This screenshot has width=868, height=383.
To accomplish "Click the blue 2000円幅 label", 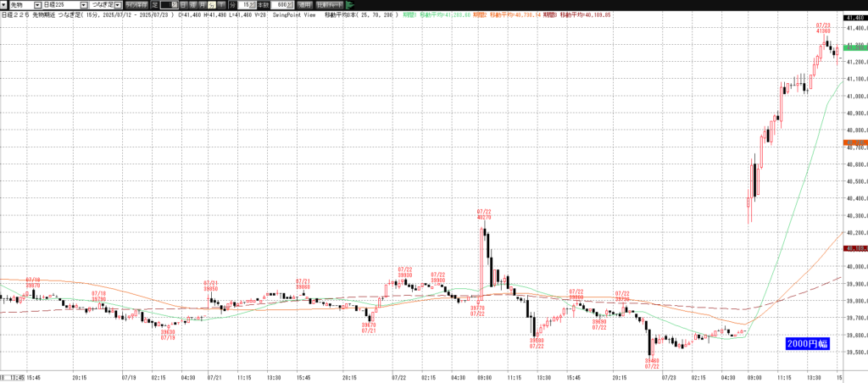I will 806,343.
